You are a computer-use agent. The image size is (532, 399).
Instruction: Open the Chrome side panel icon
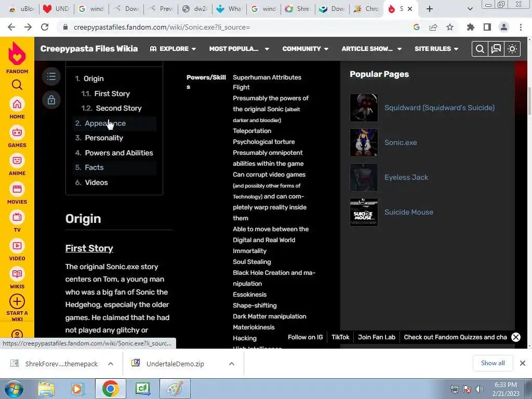pos(487,27)
